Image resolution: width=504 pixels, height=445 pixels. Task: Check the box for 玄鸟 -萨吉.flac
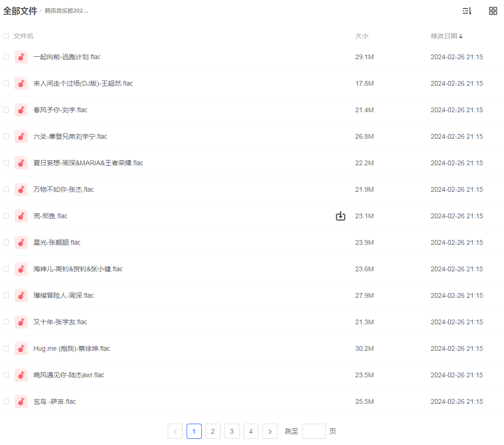6,401
